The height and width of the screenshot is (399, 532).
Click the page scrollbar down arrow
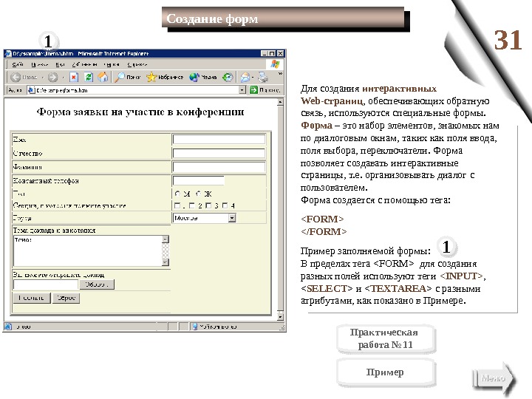click(280, 316)
